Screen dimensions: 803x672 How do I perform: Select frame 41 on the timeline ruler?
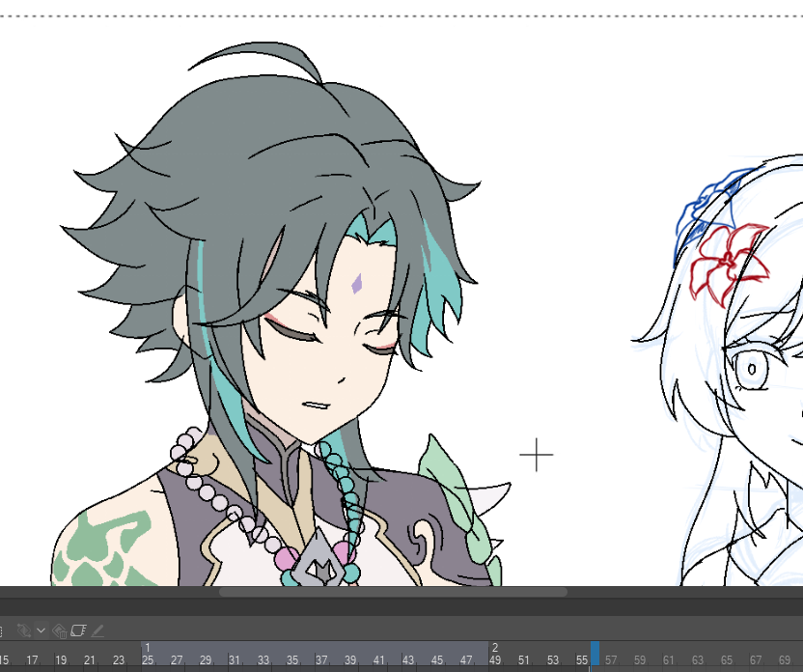[379, 660]
